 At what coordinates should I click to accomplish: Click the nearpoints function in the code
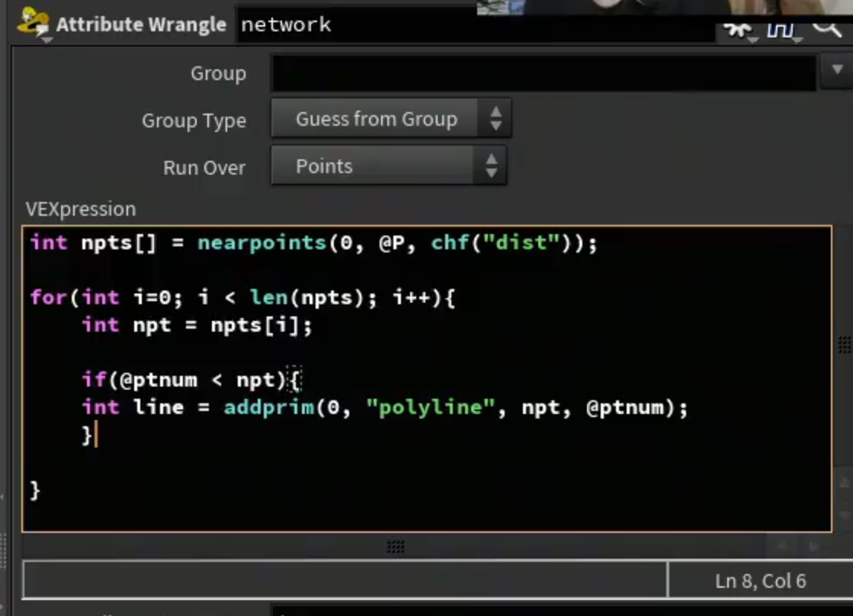tap(261, 242)
